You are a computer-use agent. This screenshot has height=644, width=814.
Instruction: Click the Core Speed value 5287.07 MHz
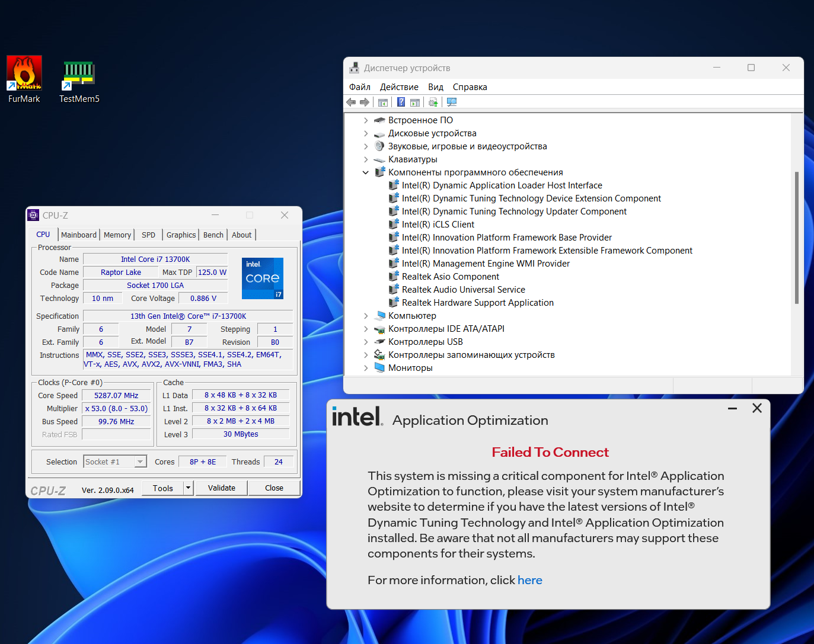[116, 395]
